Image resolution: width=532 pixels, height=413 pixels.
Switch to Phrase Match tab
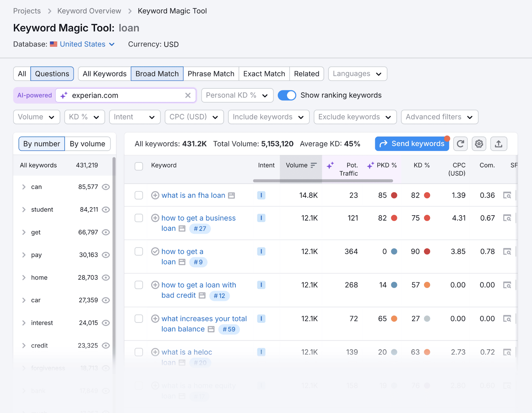(x=211, y=74)
